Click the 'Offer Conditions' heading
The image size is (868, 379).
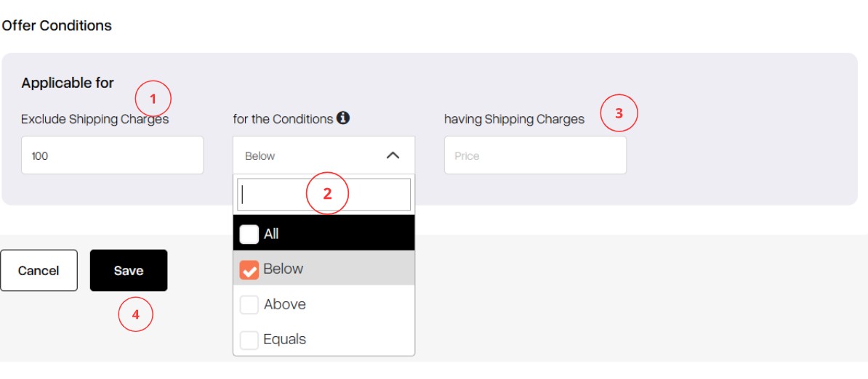[57, 25]
